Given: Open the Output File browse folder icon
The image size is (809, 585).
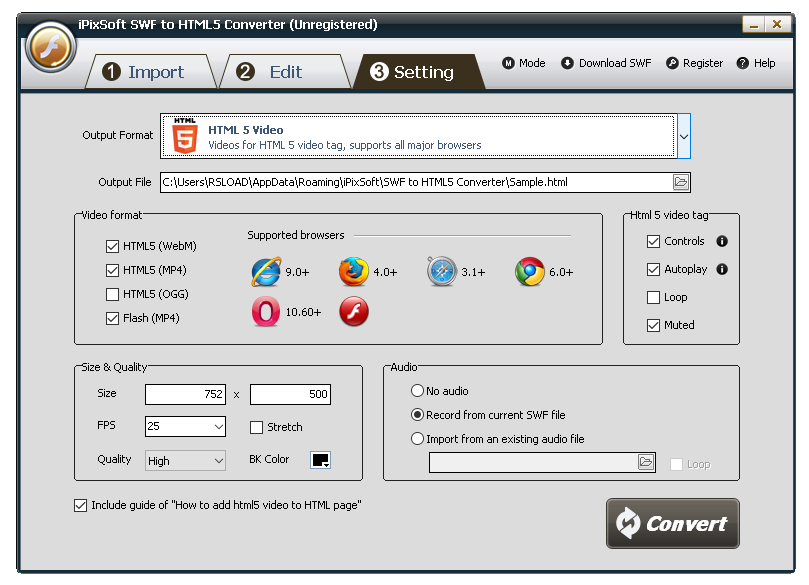Looking at the screenshot, I should click(x=681, y=182).
